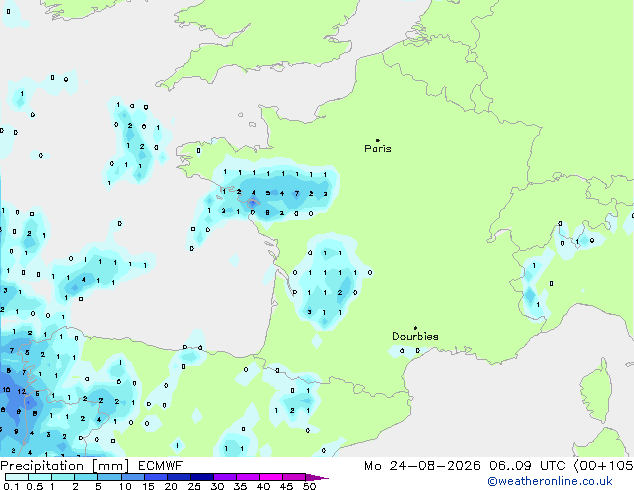Click the ECMWF model label
Viewport: 634px width, 490px height.
161,466
